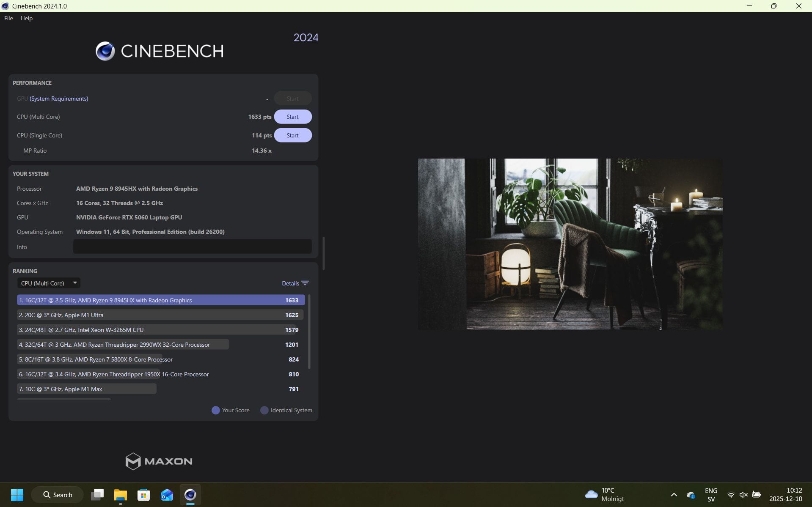Click the OneDrive cloud tray icon
This screenshot has height=507, width=812.
click(691, 495)
